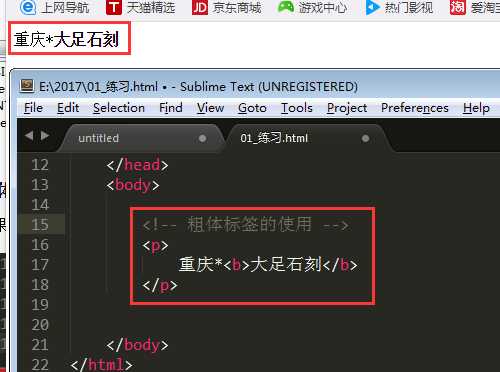Open the Help menu
Image resolution: width=500 pixels, height=372 pixels.
coord(476,108)
